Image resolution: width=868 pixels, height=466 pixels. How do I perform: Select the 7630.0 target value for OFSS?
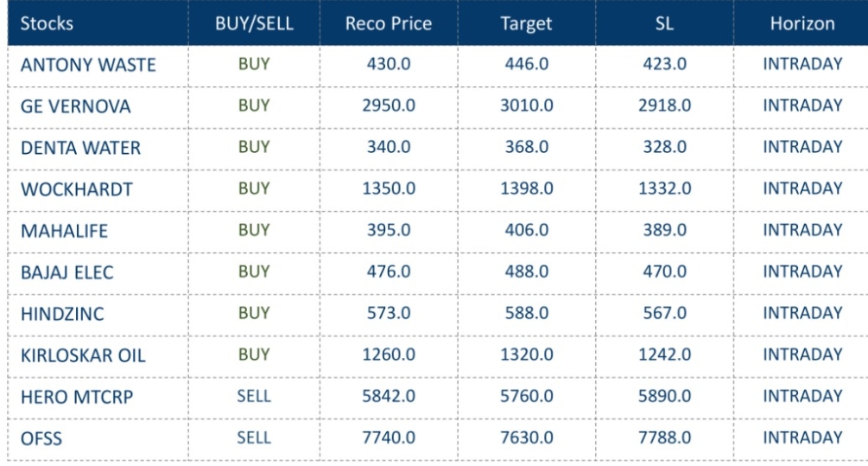[x=527, y=438]
